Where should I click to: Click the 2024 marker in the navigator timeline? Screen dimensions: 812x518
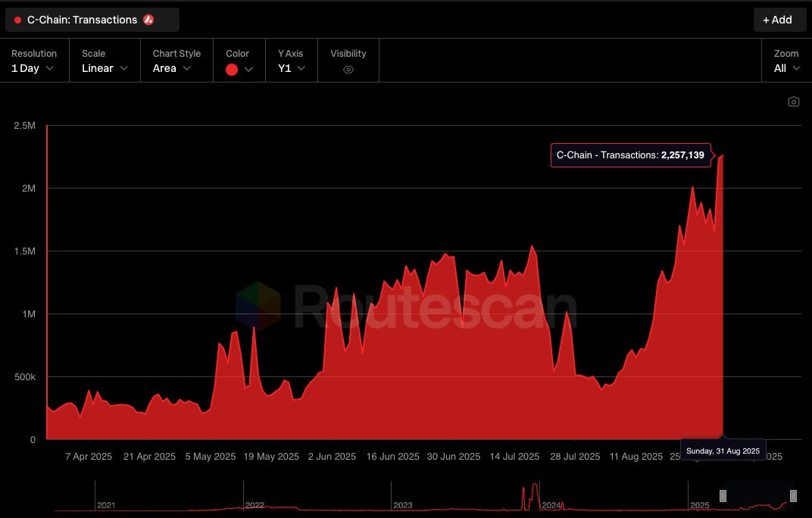[551, 505]
